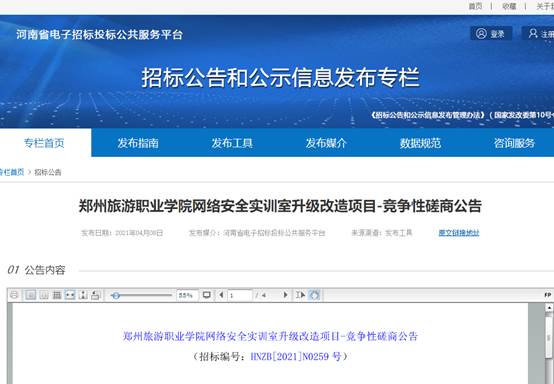Go to next page with right arrow
The height and width of the screenshot is (384, 554).
pos(285,295)
